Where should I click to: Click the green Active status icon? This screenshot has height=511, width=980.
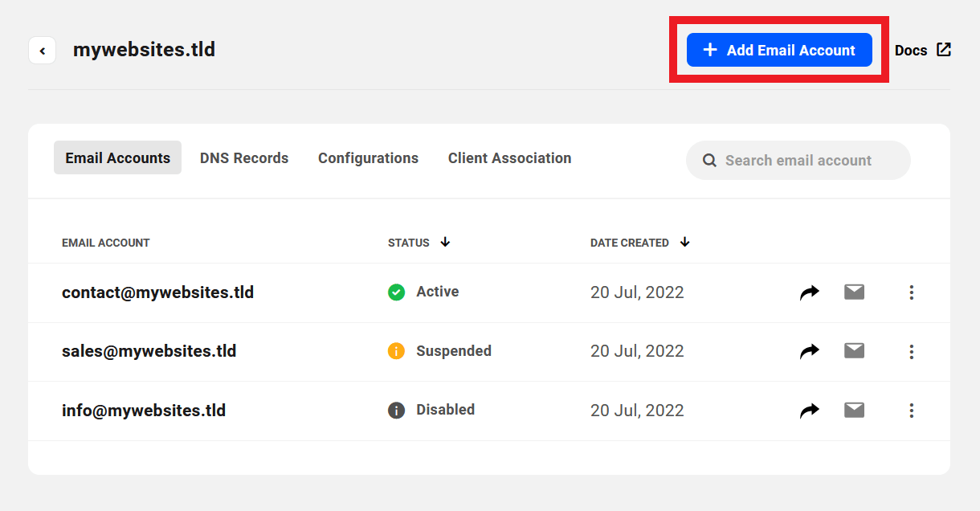396,292
